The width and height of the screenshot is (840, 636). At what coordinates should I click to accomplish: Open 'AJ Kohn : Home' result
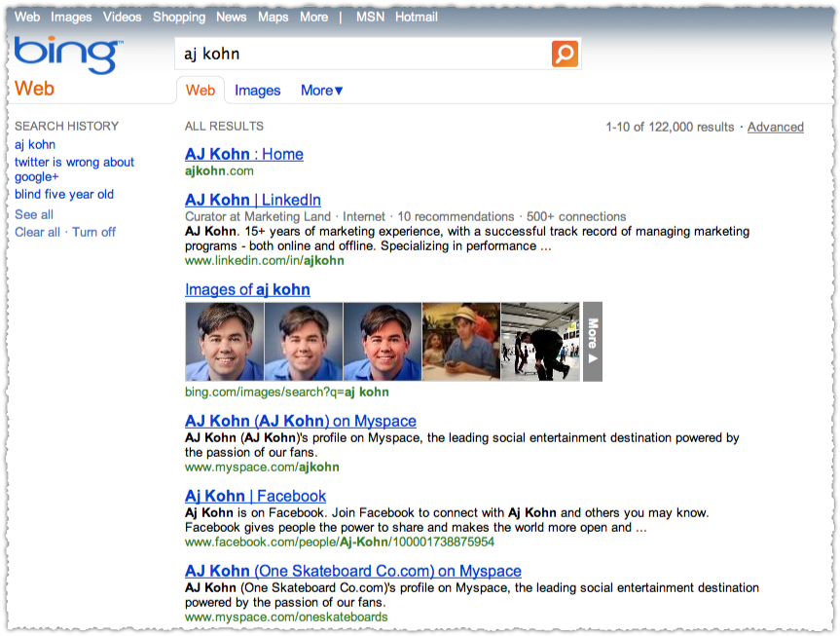pyautogui.click(x=243, y=155)
